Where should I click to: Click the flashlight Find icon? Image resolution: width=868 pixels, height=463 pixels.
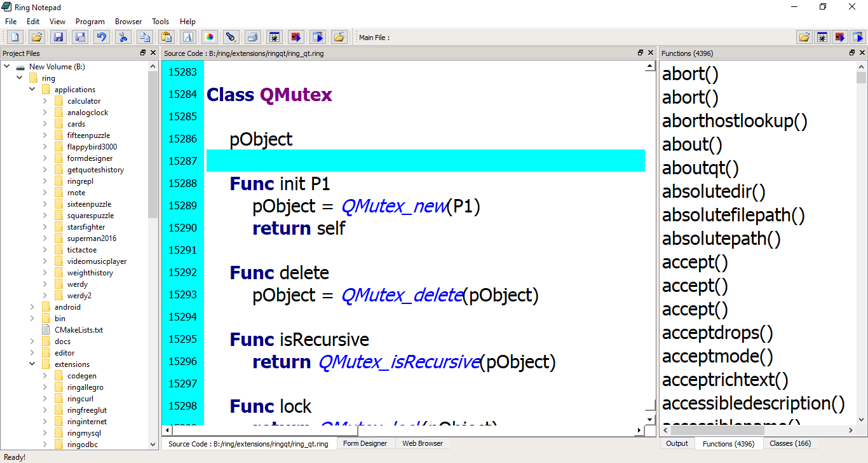[x=231, y=38]
